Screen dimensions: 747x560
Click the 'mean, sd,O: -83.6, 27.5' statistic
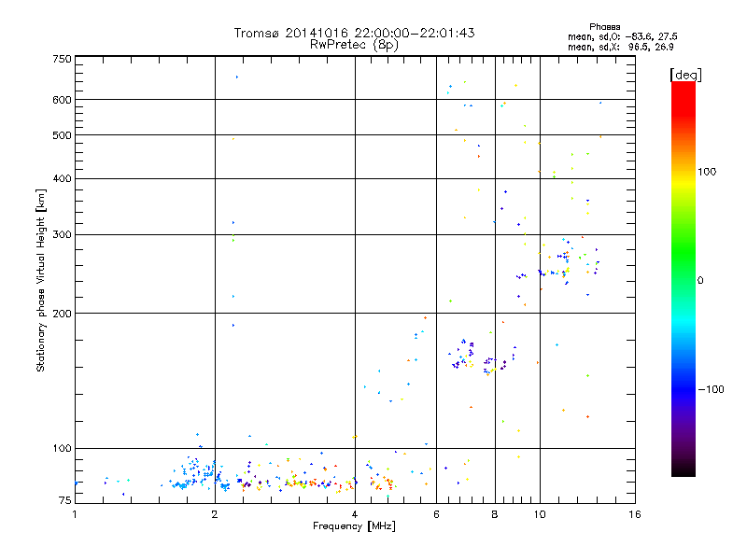click(622, 36)
